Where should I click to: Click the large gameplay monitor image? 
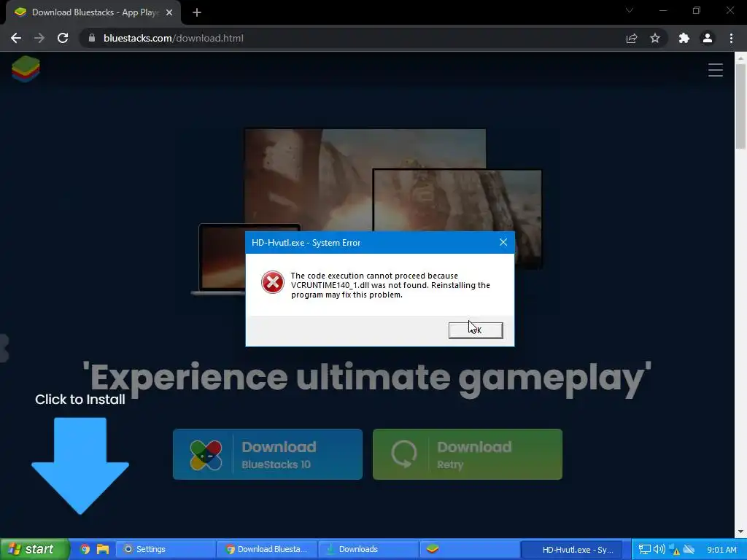tap(365, 179)
